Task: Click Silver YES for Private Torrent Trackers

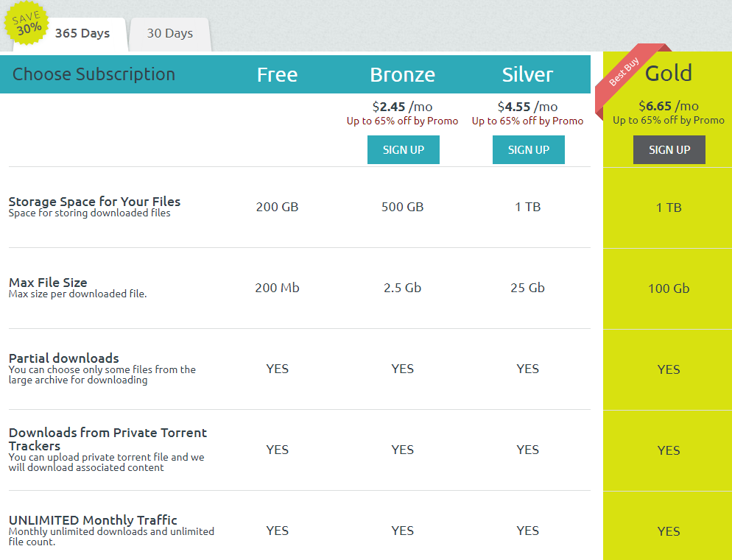Action: 527,450
